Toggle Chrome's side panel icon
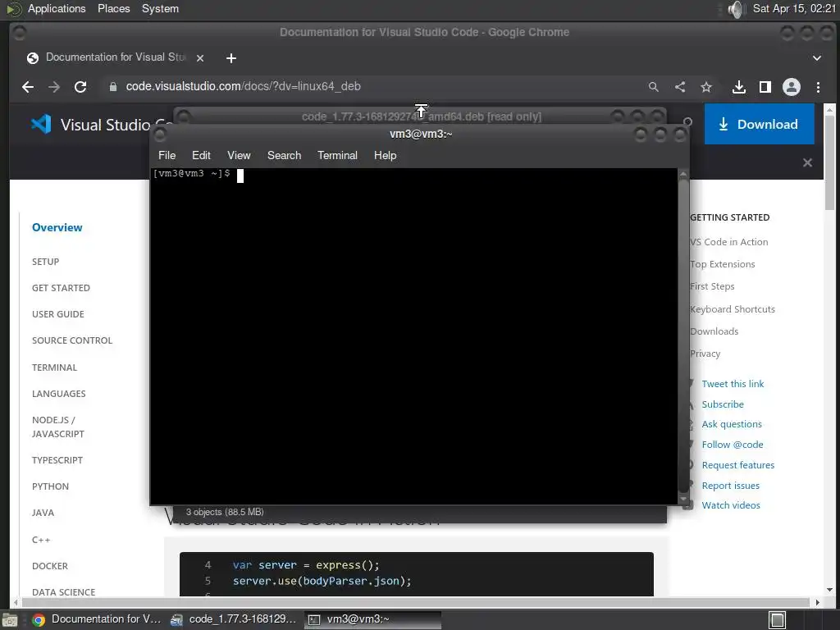The width and height of the screenshot is (840, 630). coord(765,87)
